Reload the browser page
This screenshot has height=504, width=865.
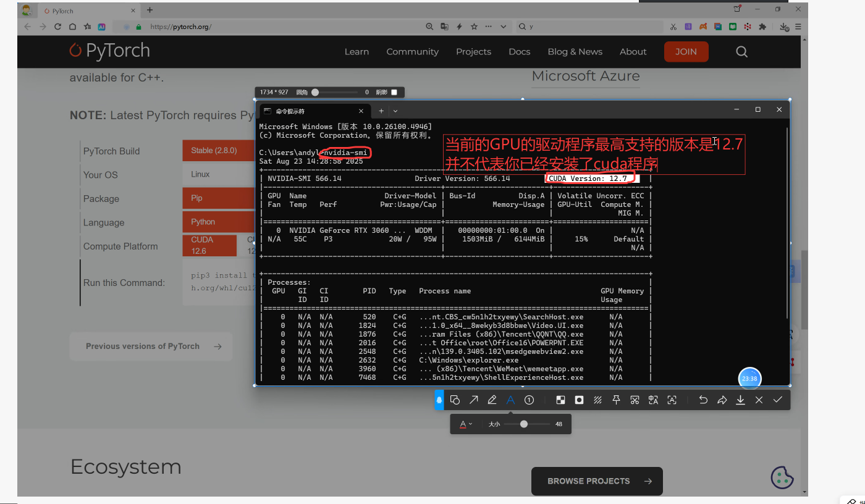click(x=57, y=27)
